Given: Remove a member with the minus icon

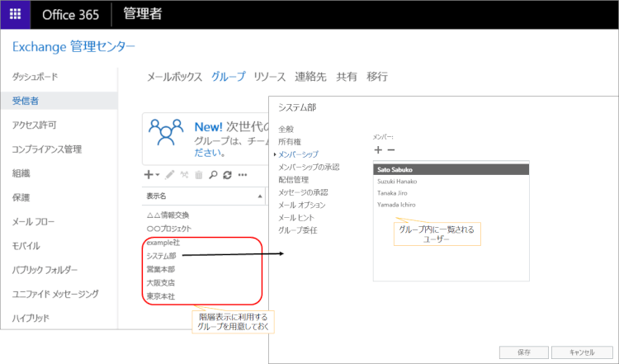Looking at the screenshot, I should 391,150.
